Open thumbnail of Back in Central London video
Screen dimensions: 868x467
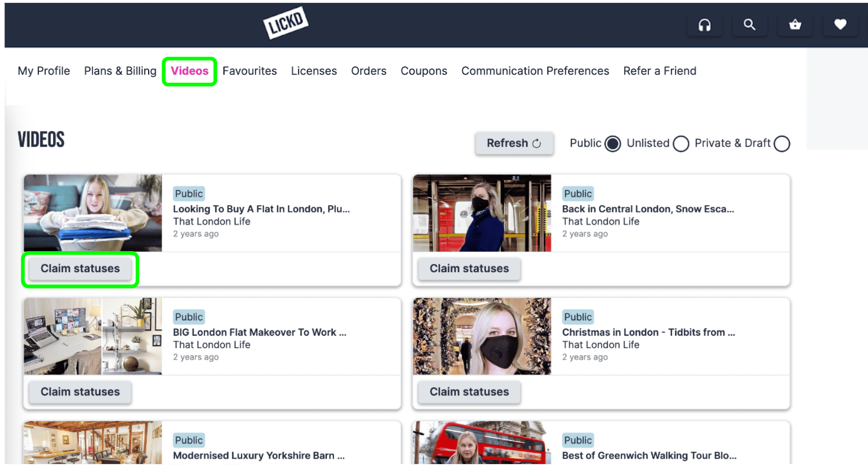point(482,213)
